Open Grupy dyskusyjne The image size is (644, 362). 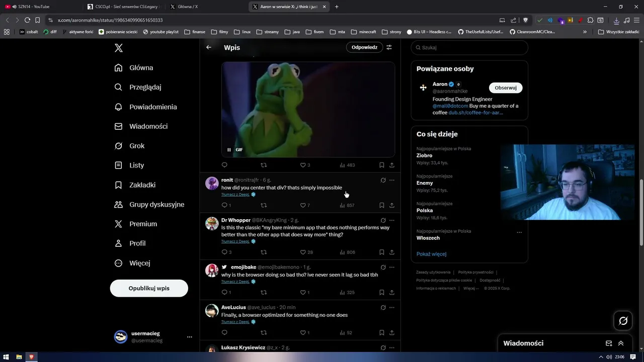coord(149,205)
